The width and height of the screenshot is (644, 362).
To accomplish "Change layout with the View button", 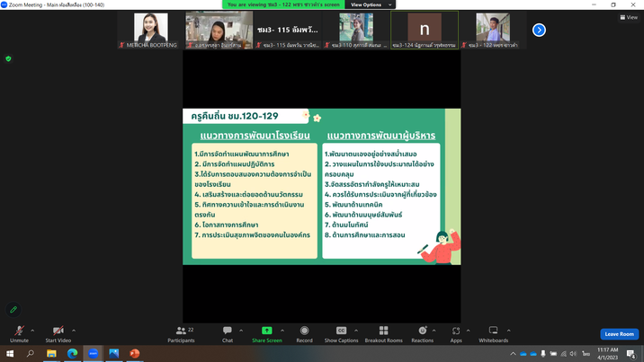I will [629, 17].
